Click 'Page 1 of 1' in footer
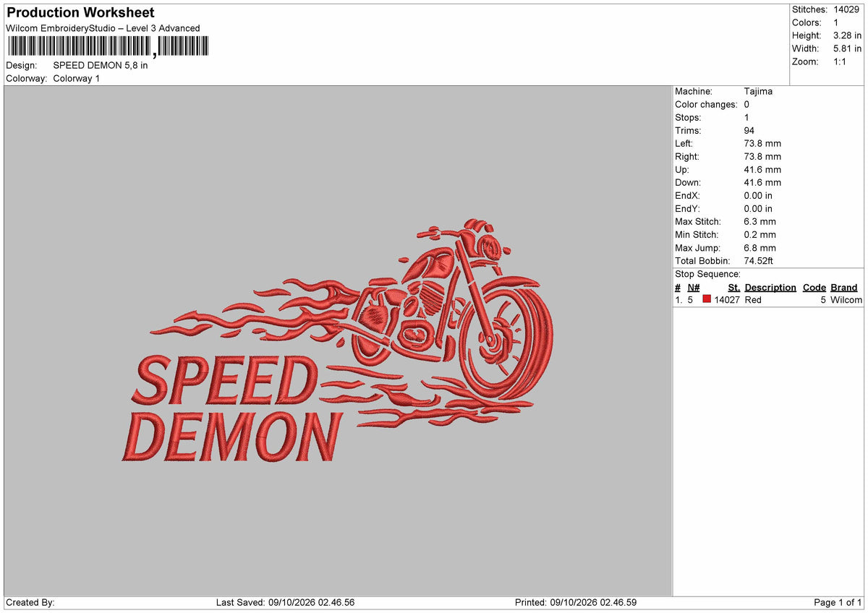The image size is (868, 613). 838,603
